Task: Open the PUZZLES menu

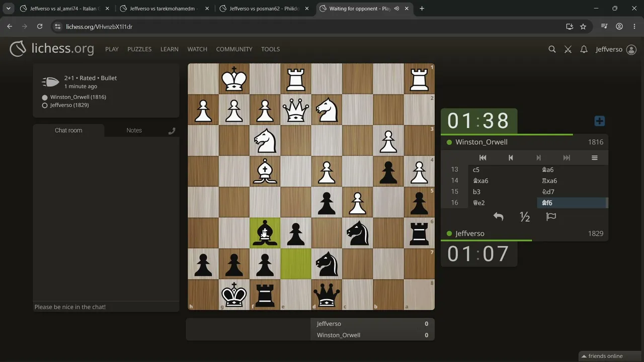Action: click(139, 49)
